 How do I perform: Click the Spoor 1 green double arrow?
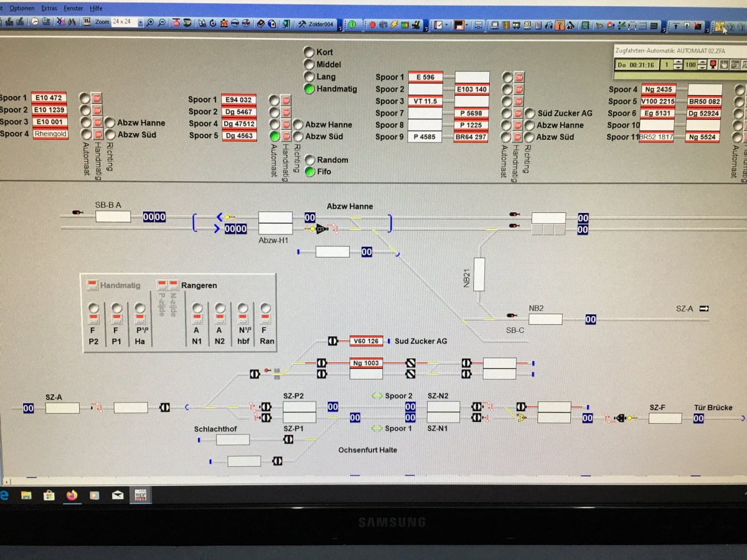377,428
